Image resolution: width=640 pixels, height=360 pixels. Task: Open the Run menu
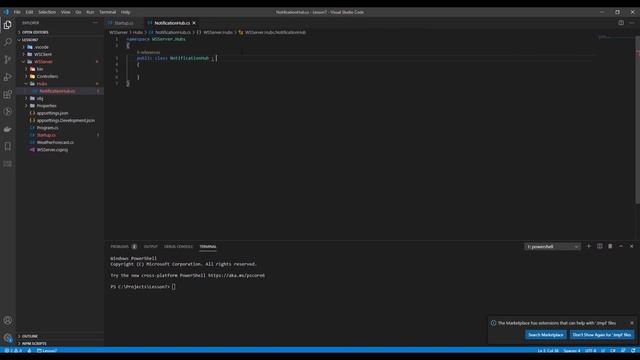pos(90,12)
